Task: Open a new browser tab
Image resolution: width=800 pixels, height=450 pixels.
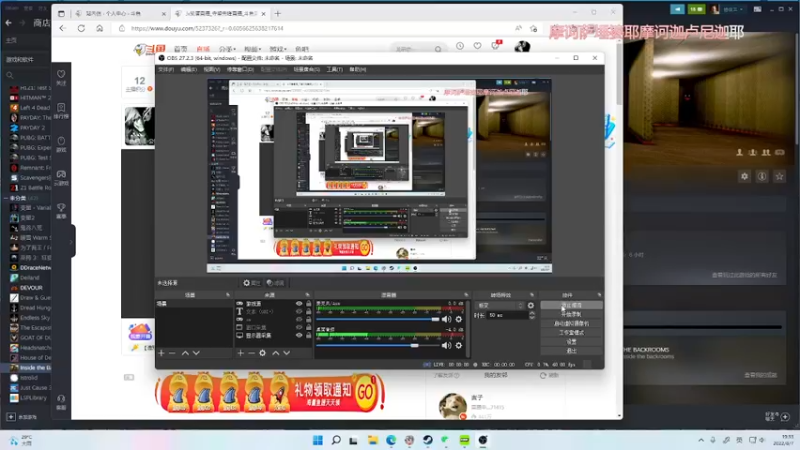Action: 278,13
